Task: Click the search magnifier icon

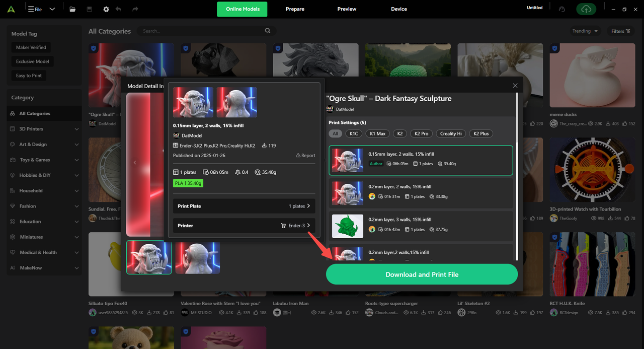Action: 268,31
